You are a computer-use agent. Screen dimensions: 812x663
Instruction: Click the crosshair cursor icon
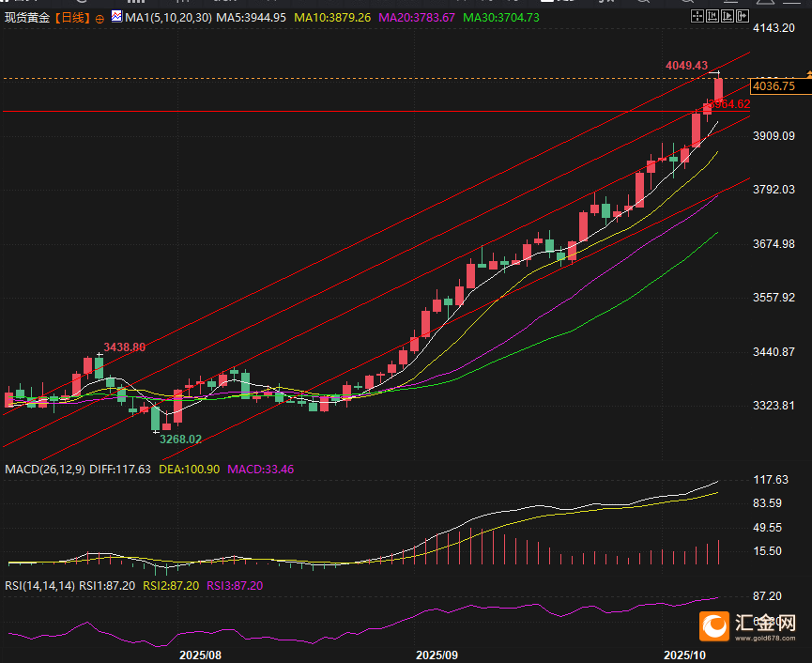point(697,16)
